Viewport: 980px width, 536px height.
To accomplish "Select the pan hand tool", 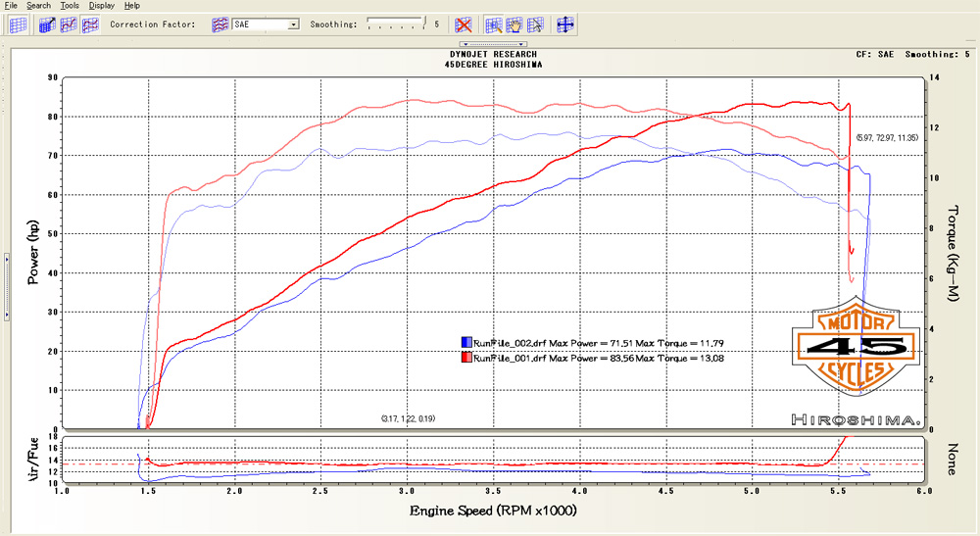I will pyautogui.click(x=514, y=24).
